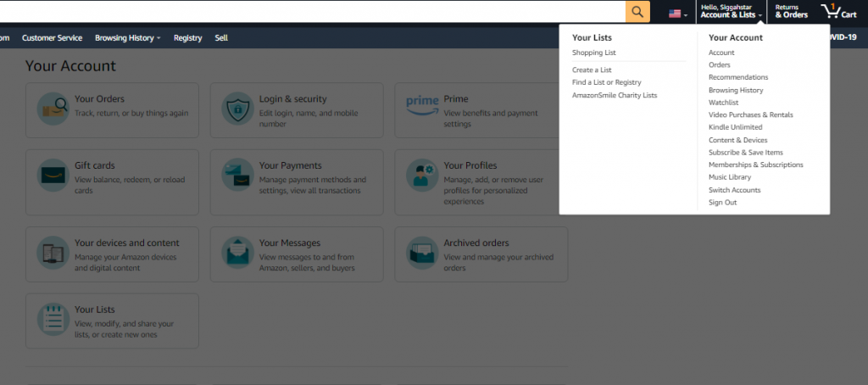Open Login & security card heading
868x385 pixels.
(x=292, y=99)
